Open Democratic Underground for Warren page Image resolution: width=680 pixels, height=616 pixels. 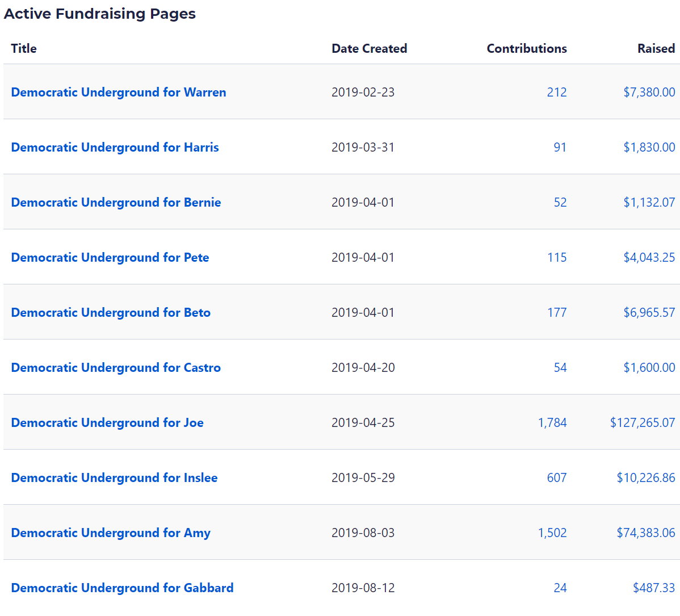(x=119, y=92)
